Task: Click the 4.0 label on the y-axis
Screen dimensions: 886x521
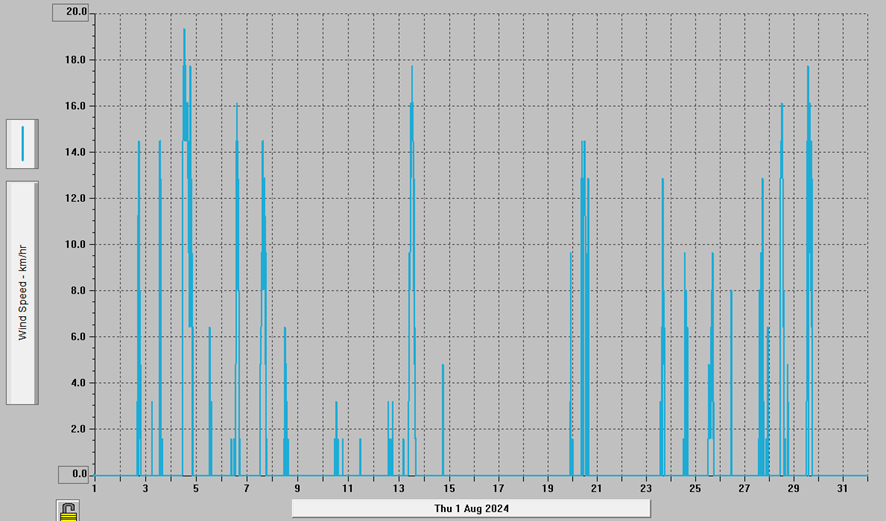Action: (76, 383)
